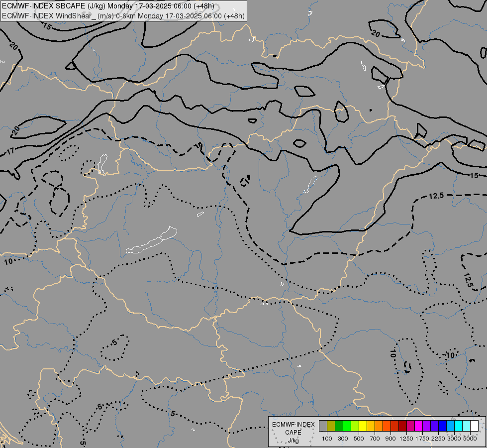Select the dark red legend swatch
Viewport: 487px width, 448px height.
pyautogui.click(x=402, y=426)
